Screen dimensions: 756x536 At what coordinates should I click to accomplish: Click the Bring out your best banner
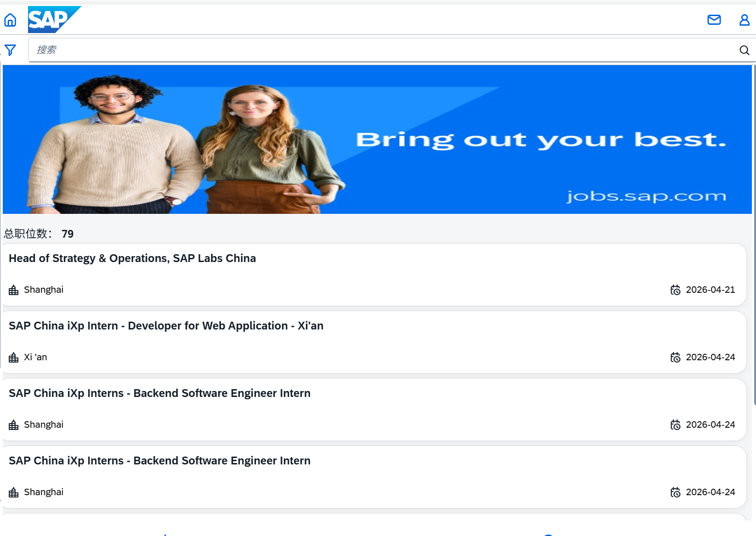(540, 140)
